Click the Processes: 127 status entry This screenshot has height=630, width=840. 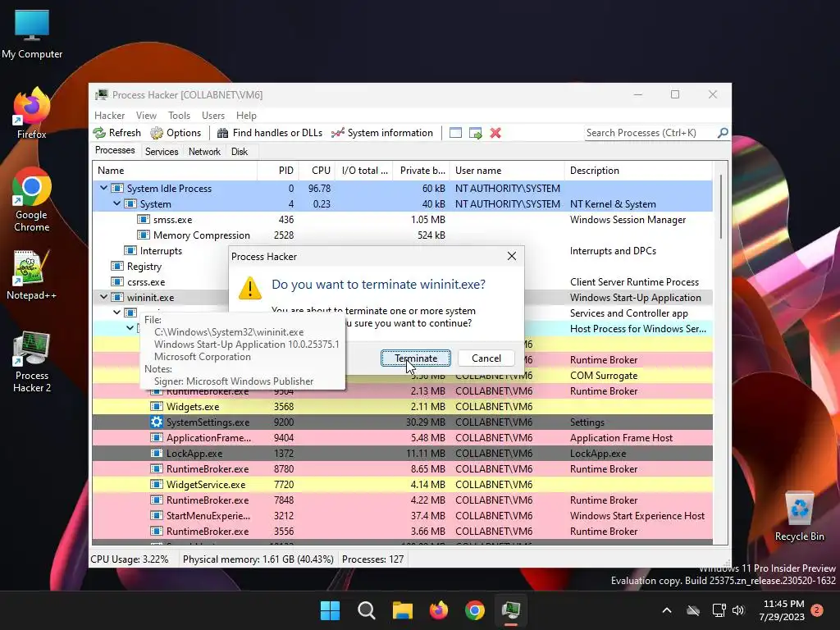pos(373,559)
